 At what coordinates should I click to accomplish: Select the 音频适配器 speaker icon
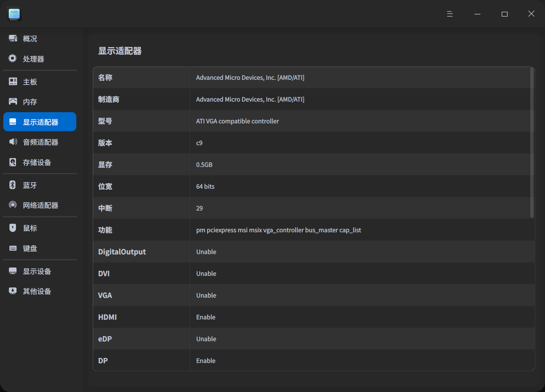(13, 142)
